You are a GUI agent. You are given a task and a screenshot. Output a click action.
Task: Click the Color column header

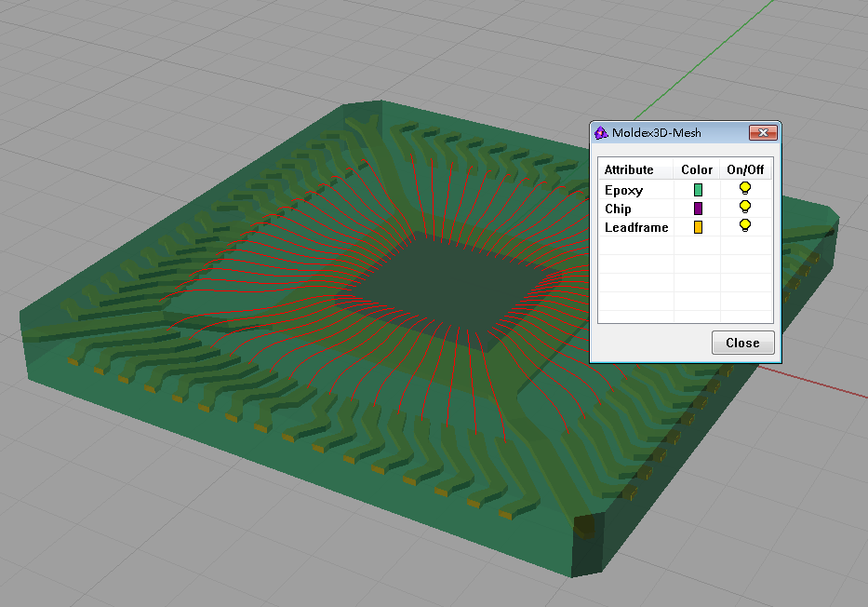click(x=697, y=169)
